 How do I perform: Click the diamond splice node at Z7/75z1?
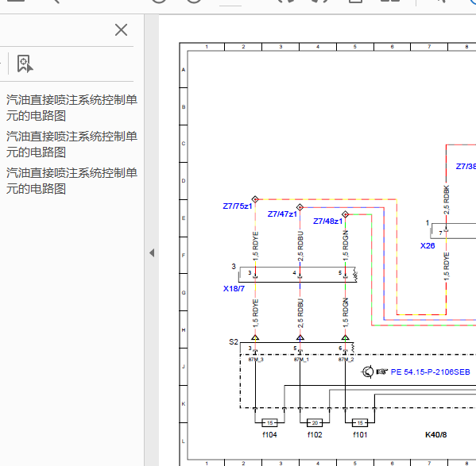255,199
